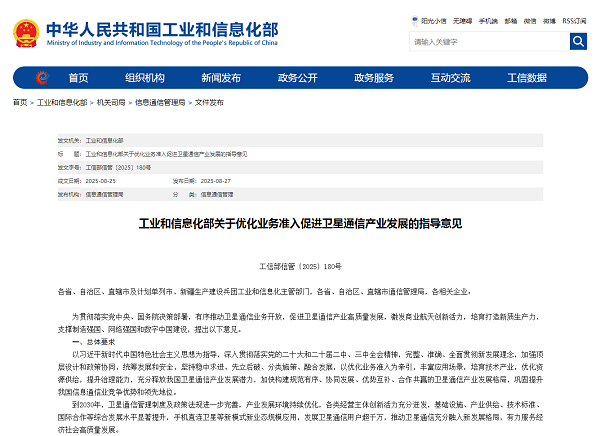The height and width of the screenshot is (436, 600).
Task: Click the RSS订阅 link
Action: (574, 21)
